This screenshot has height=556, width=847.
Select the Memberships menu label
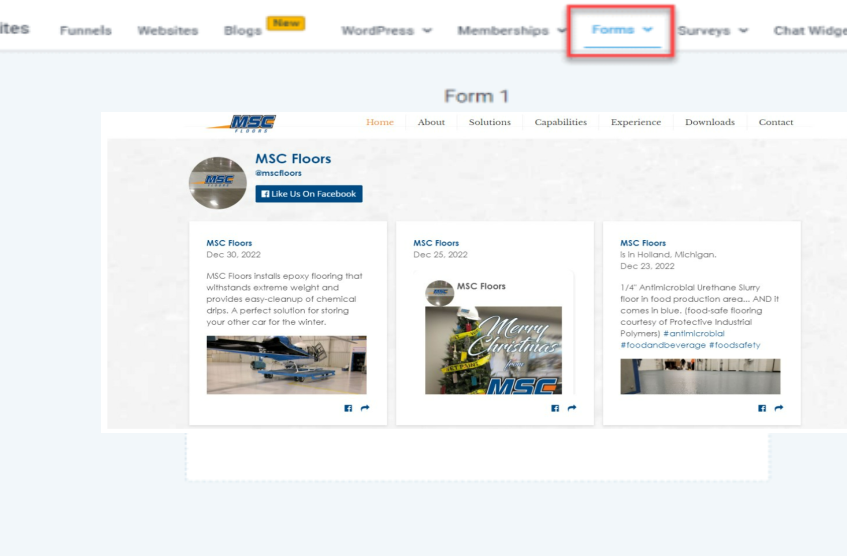click(x=503, y=30)
